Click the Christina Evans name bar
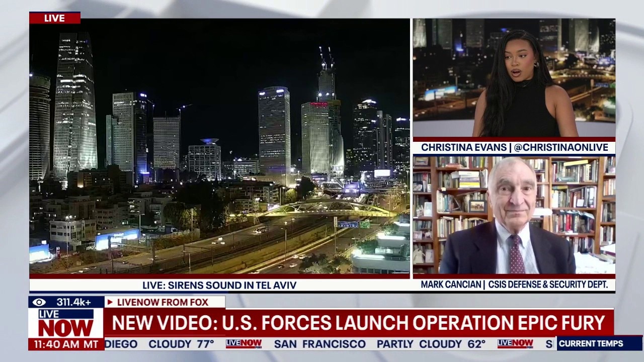Viewport: 644px width, 362px height. click(514, 147)
